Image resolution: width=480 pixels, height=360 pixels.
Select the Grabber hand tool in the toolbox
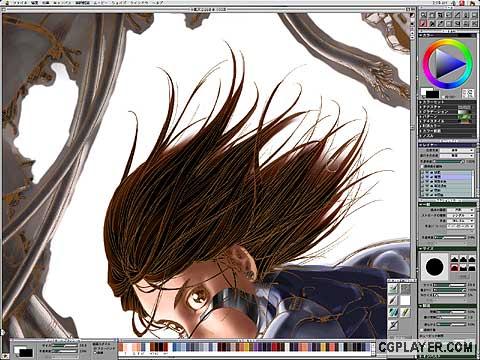[x=432, y=15]
